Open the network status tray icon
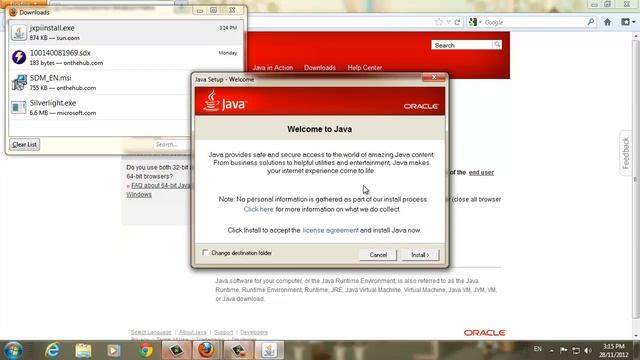This screenshot has width=640, height=360. tap(576, 351)
